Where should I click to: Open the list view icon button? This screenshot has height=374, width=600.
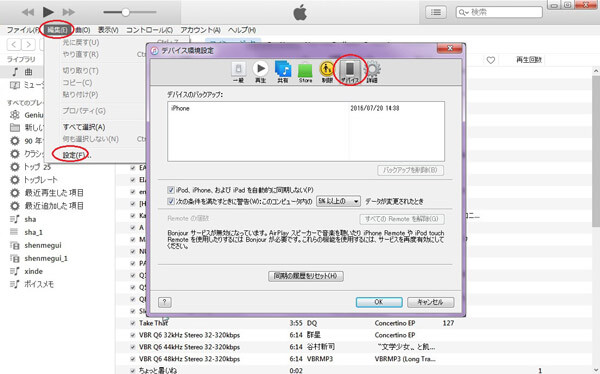pos(436,12)
